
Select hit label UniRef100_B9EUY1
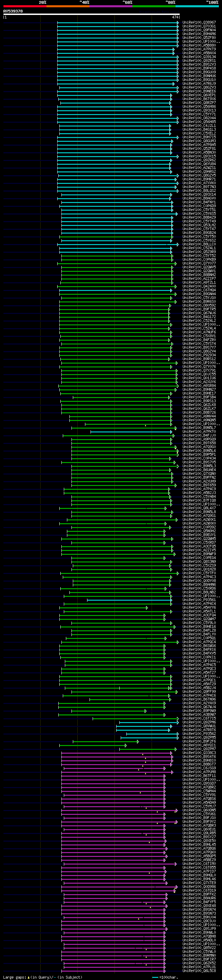(199, 535)
